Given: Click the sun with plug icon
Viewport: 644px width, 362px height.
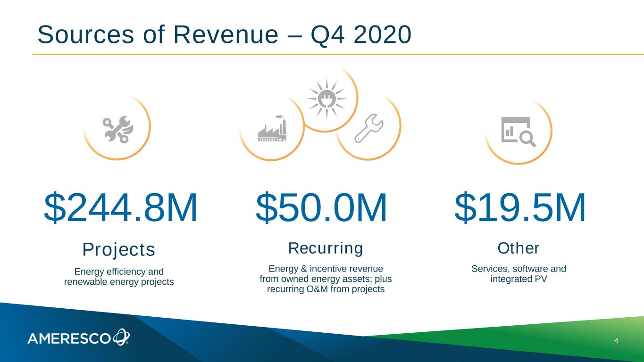Looking at the screenshot, I should click(x=326, y=99).
